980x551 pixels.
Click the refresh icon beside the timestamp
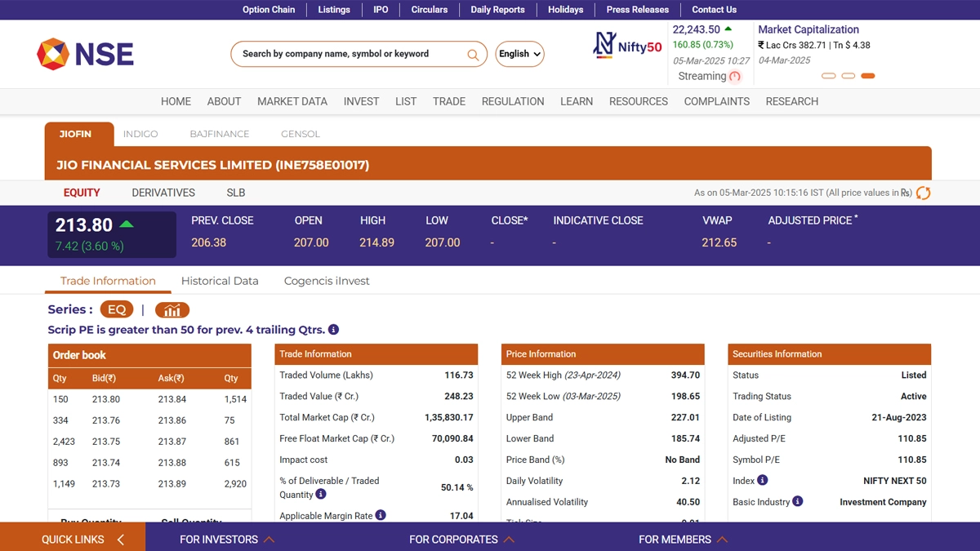coord(923,193)
